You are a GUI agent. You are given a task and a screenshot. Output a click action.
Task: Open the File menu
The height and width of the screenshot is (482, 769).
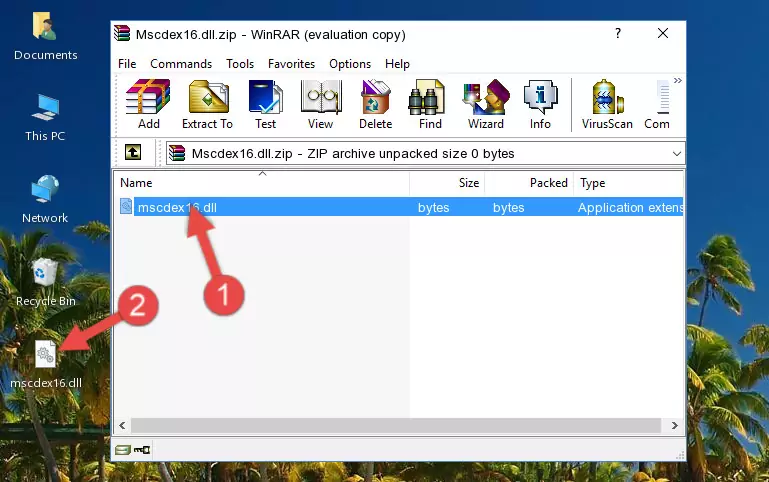click(x=127, y=64)
